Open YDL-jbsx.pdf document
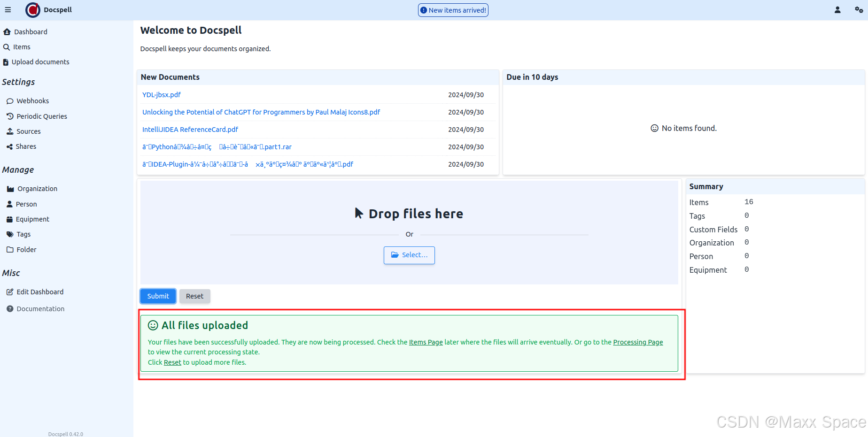This screenshot has width=868, height=437. click(x=162, y=95)
